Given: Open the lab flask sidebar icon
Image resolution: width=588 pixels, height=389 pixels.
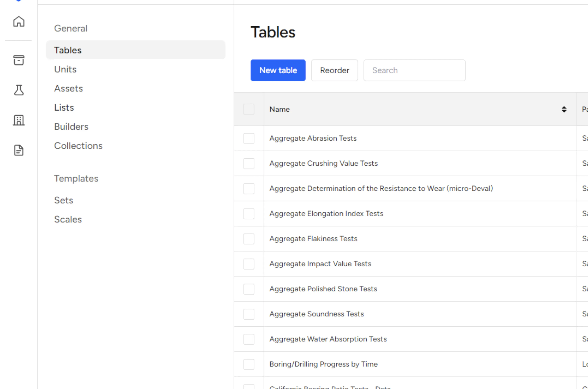Looking at the screenshot, I should coord(19,90).
